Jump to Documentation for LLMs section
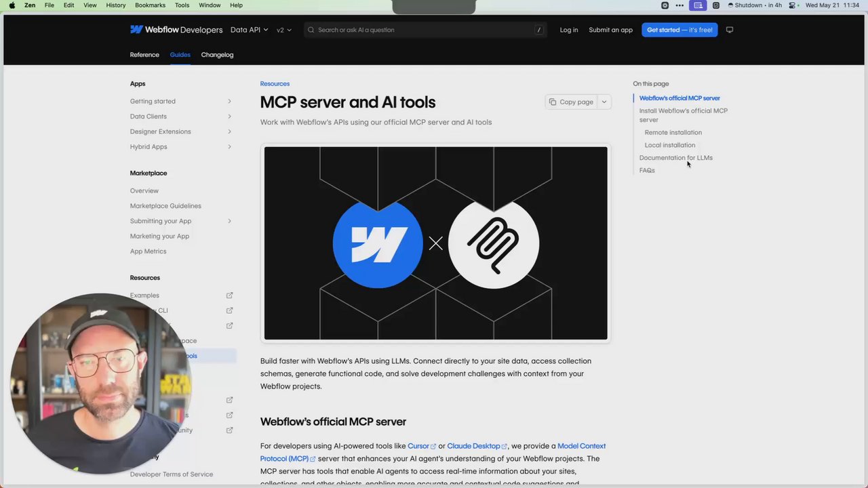This screenshot has height=488, width=868. pyautogui.click(x=676, y=158)
